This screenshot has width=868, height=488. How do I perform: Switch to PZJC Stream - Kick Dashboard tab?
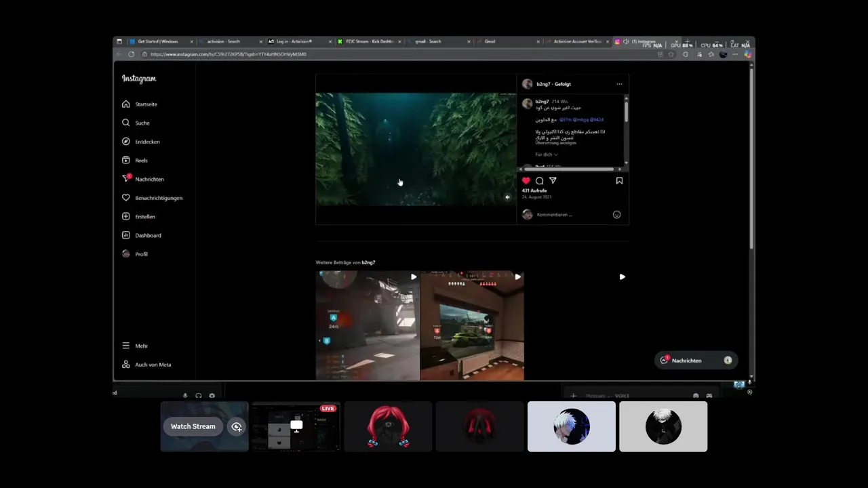tap(369, 41)
